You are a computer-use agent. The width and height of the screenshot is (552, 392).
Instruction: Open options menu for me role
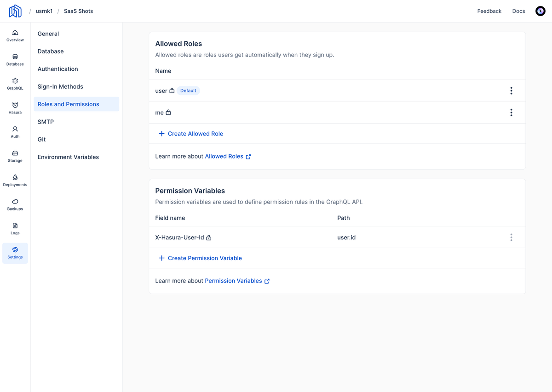(x=511, y=113)
